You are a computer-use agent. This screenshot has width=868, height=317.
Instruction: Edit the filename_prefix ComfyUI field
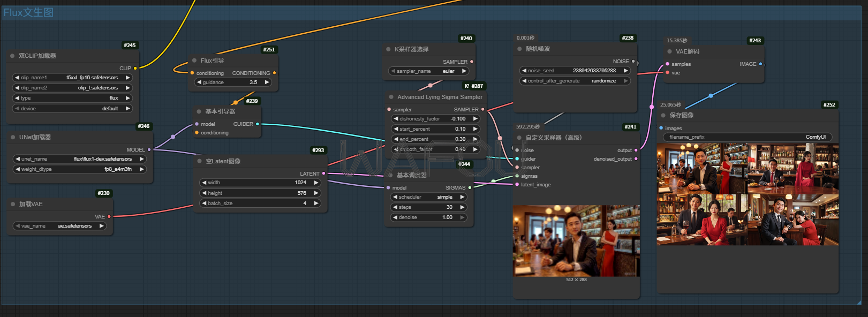tap(748, 137)
